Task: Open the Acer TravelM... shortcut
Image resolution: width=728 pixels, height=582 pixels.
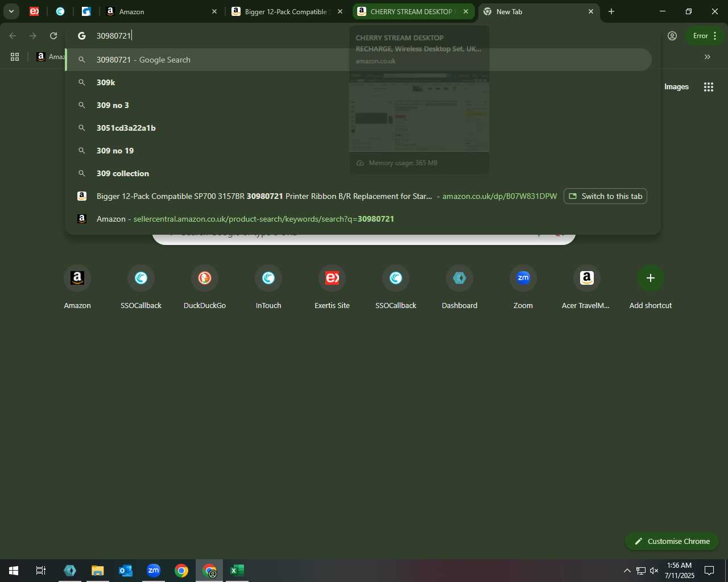Action: click(x=586, y=287)
